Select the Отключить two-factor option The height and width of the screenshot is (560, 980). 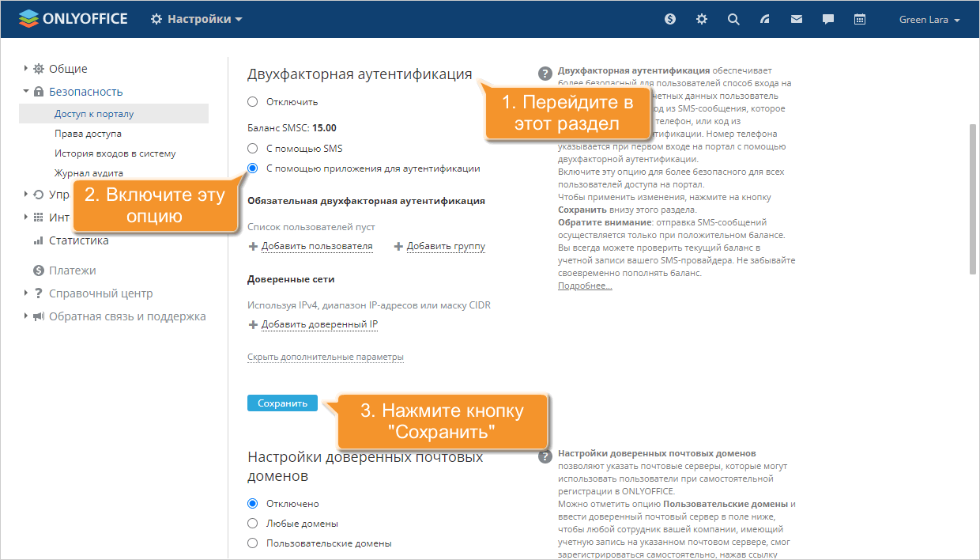(x=253, y=101)
